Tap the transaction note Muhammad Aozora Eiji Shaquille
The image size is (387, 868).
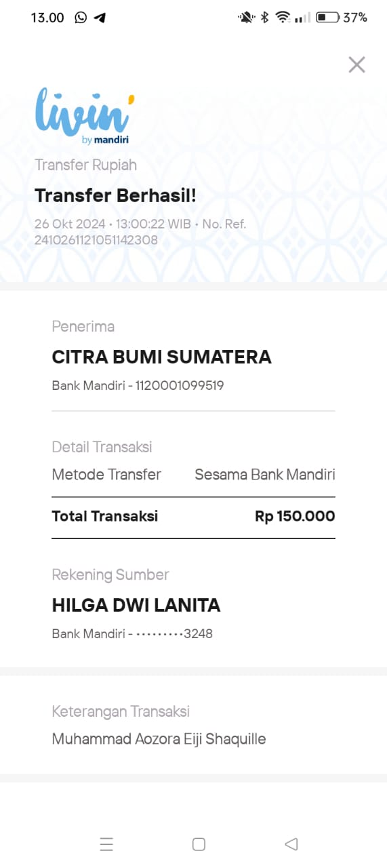coord(159,739)
